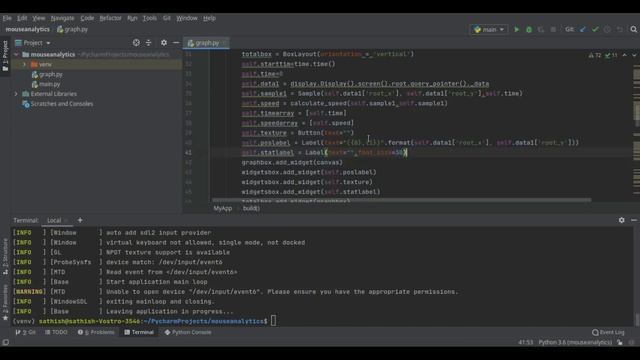Run the main configuration with the green play button
Screen dimensions: 640x360
[x=516, y=29]
